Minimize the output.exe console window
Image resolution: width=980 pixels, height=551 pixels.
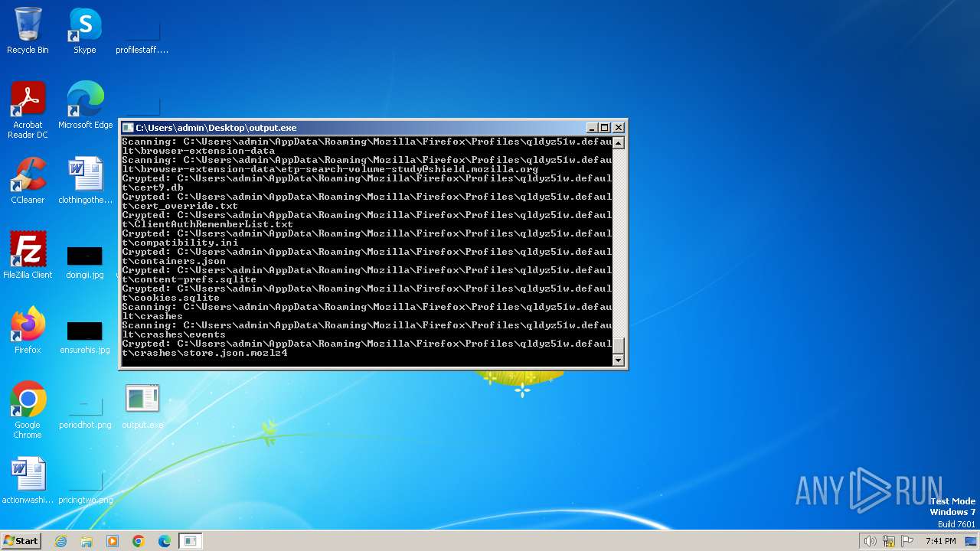592,128
